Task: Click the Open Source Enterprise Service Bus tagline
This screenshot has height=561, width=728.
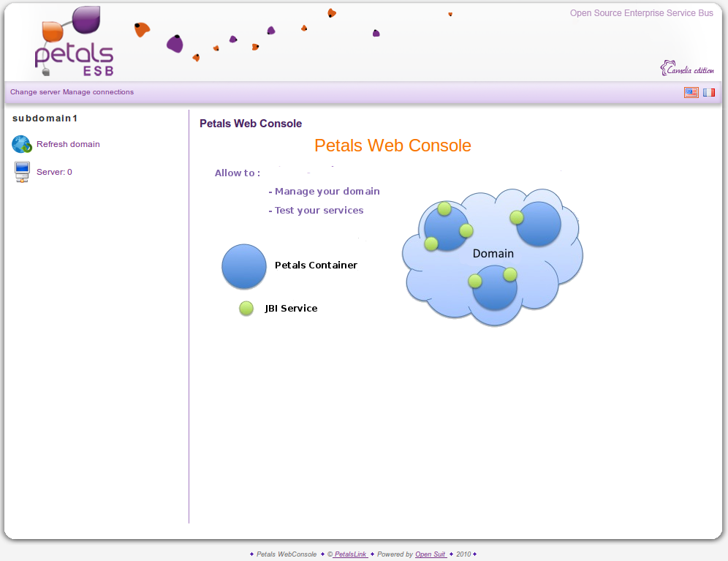Action: (x=641, y=13)
